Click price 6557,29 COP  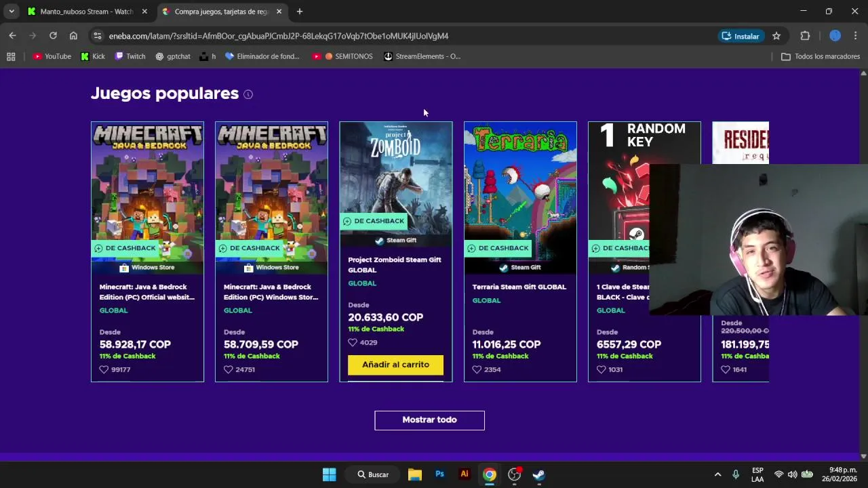click(629, 344)
